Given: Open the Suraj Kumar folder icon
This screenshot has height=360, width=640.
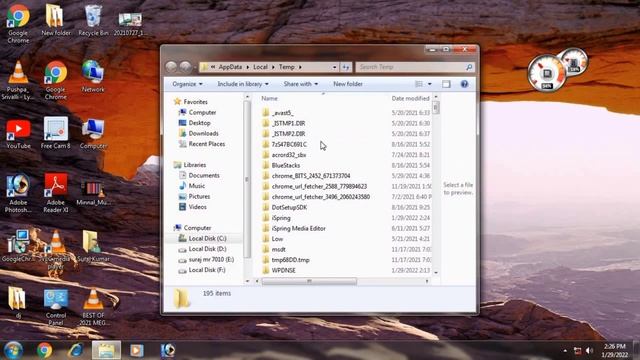Looking at the screenshot, I should [93, 246].
